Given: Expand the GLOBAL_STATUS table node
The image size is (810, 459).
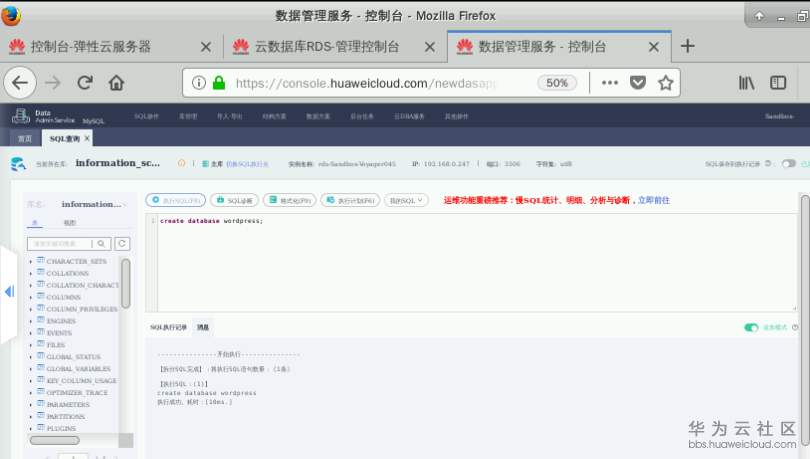Looking at the screenshot, I should [31, 357].
